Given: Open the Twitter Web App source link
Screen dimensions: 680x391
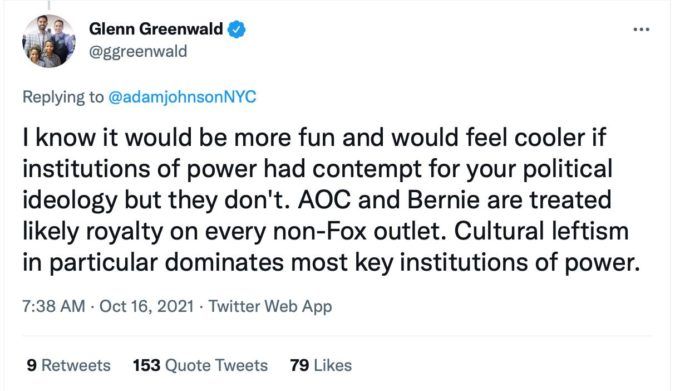Looking at the screenshot, I should [270, 306].
